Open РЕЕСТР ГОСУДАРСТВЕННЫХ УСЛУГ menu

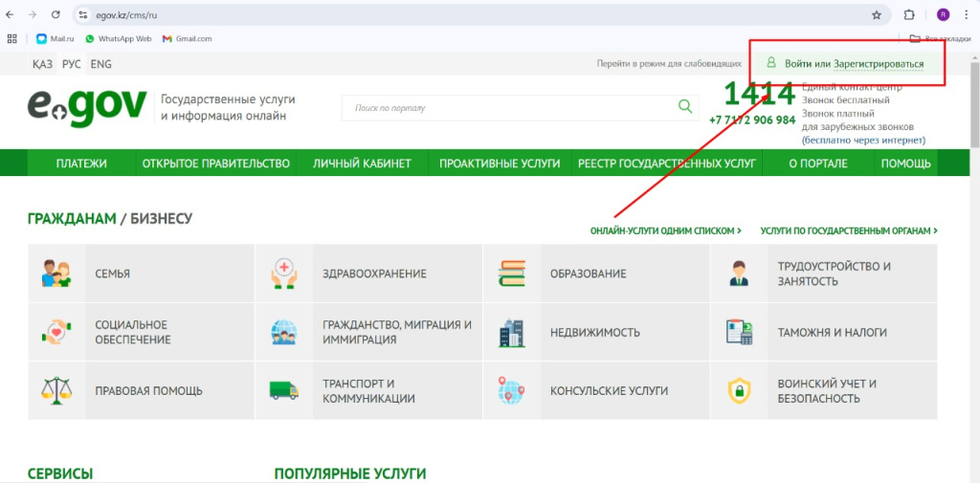point(667,164)
